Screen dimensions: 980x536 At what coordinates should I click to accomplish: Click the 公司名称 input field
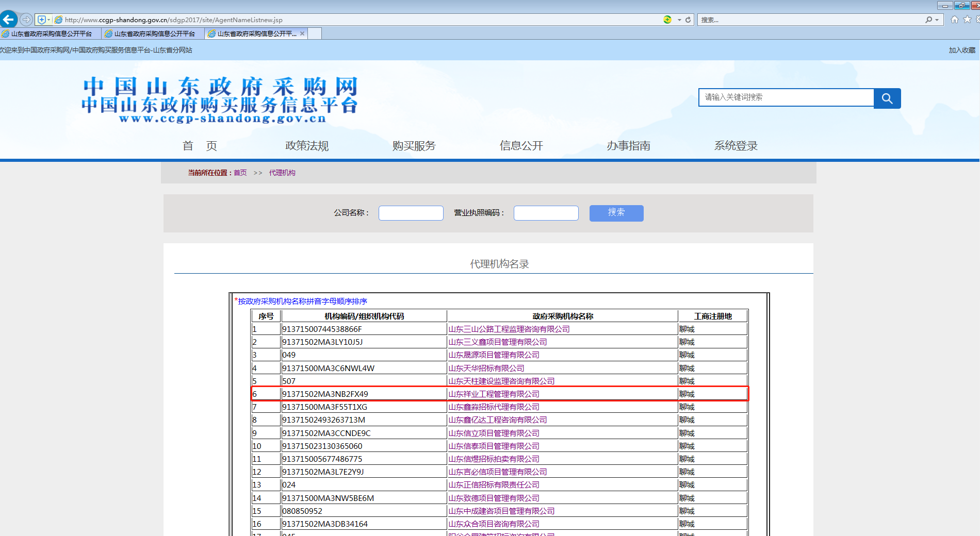point(411,213)
